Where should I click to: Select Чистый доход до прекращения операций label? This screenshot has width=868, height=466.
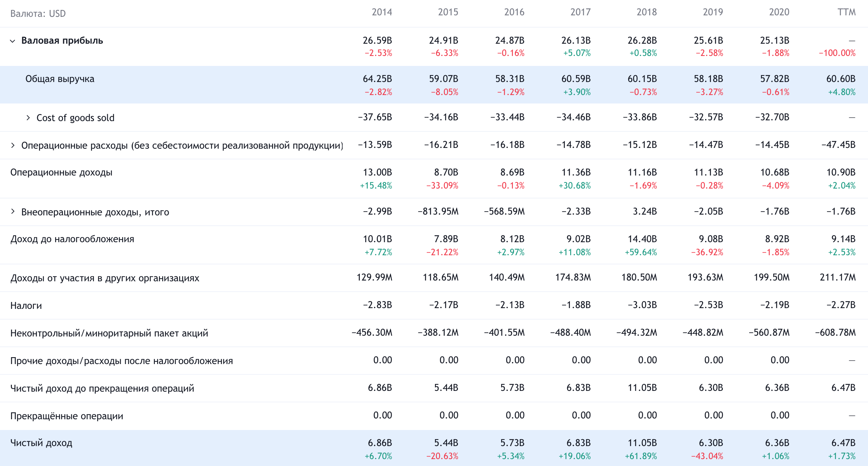[x=102, y=389]
